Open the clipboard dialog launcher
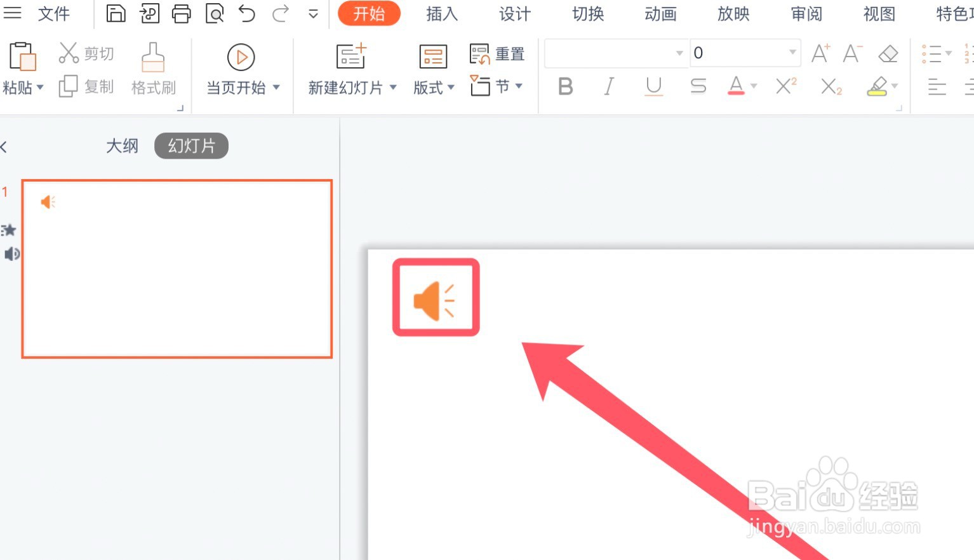The image size is (974, 560). point(180,109)
